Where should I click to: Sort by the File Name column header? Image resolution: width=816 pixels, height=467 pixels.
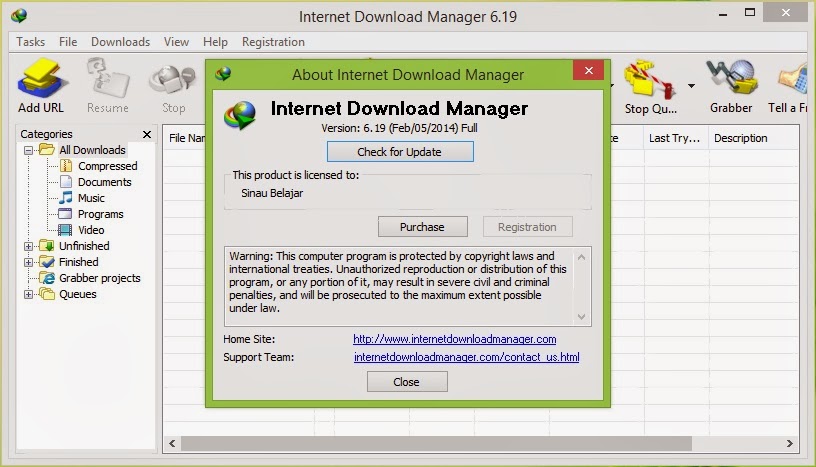click(x=186, y=138)
